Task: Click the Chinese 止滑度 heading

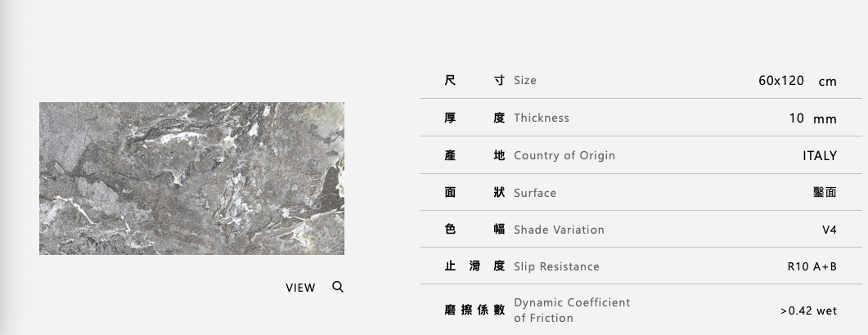Action: point(474,266)
